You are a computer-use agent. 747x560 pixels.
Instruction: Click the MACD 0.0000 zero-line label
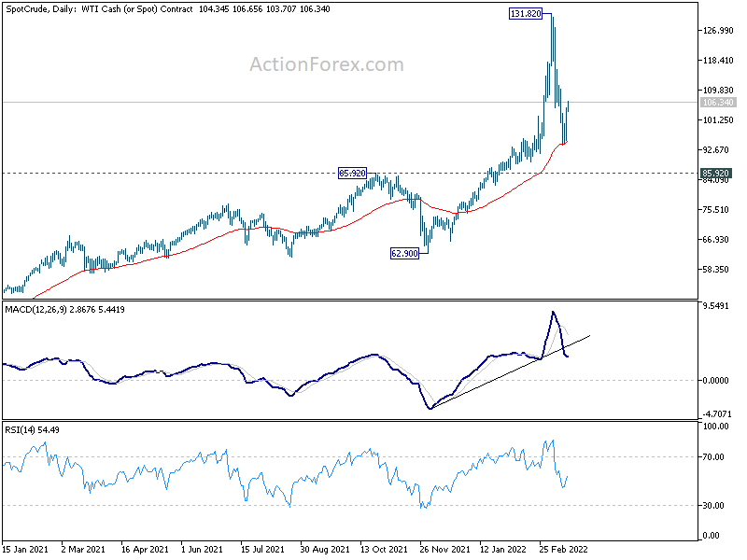[x=715, y=381]
